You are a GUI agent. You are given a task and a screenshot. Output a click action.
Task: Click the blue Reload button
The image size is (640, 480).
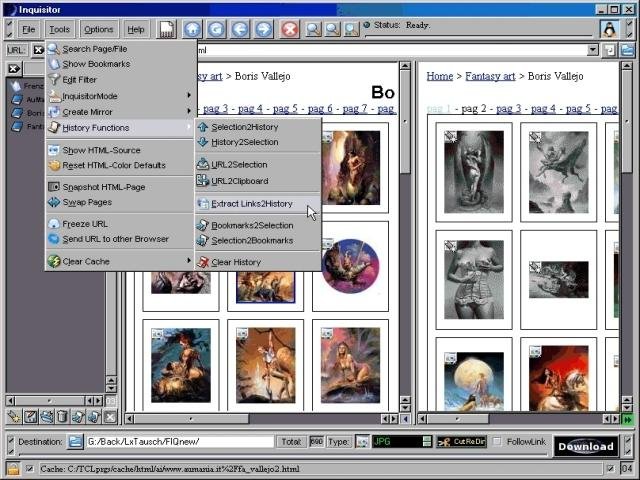(x=216, y=29)
